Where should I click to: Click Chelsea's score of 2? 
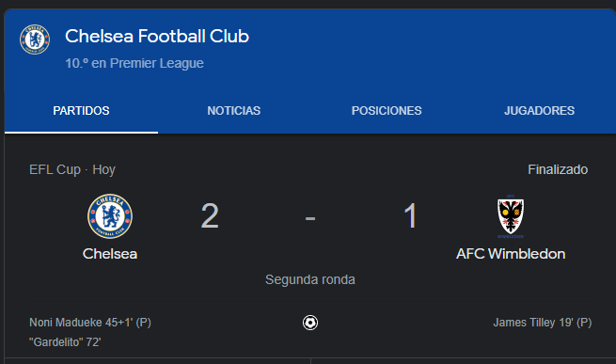[210, 215]
